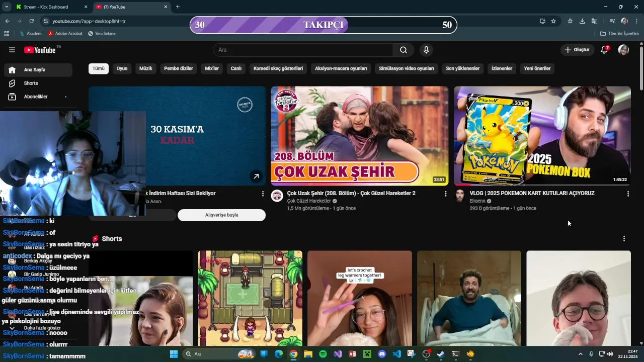Select Komedi skeç gösterileri chip
Viewport: 644px width, 362px height.
click(x=278, y=68)
